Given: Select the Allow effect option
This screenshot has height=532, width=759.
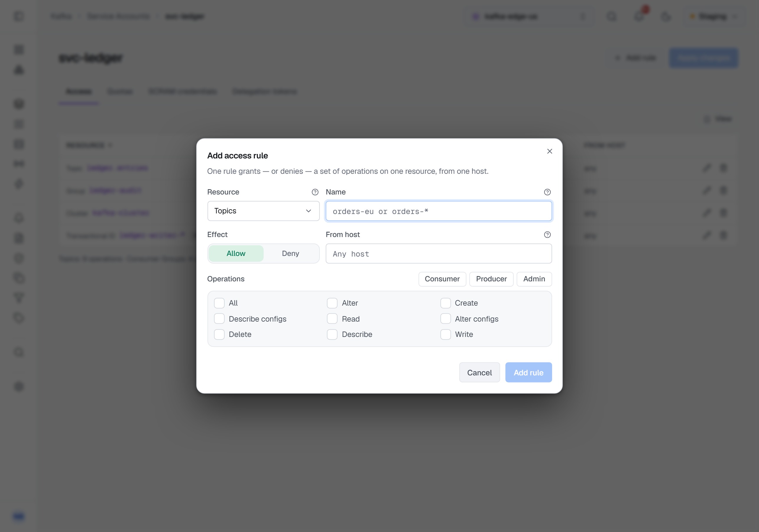Looking at the screenshot, I should [x=236, y=254].
